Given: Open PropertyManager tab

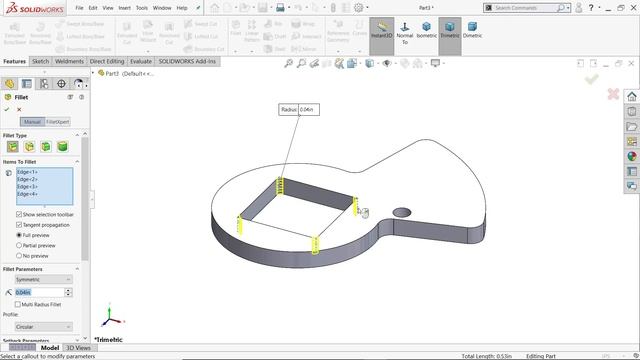Looking at the screenshot, I should tap(27, 84).
